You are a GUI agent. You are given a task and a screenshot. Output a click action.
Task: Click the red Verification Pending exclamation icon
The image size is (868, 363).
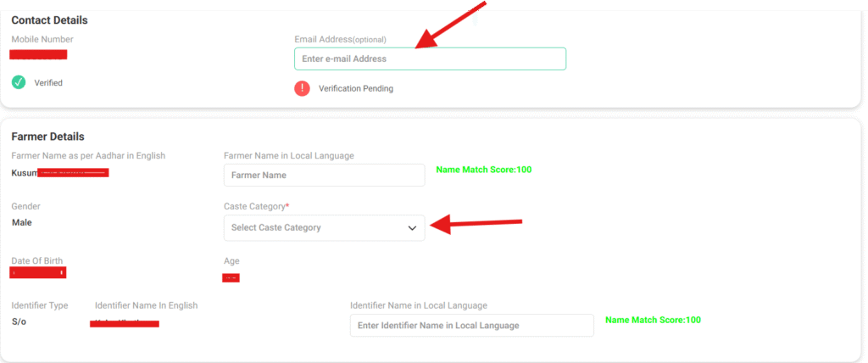tap(303, 88)
